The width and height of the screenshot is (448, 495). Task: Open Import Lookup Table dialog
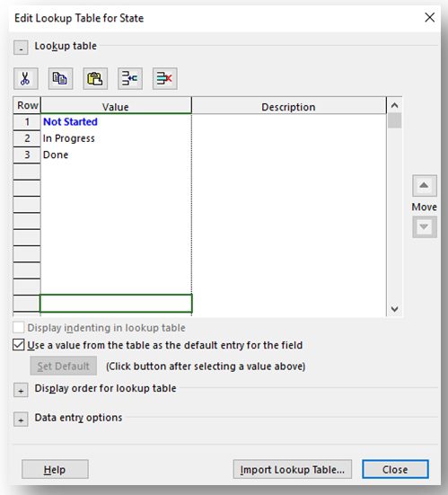tap(293, 469)
